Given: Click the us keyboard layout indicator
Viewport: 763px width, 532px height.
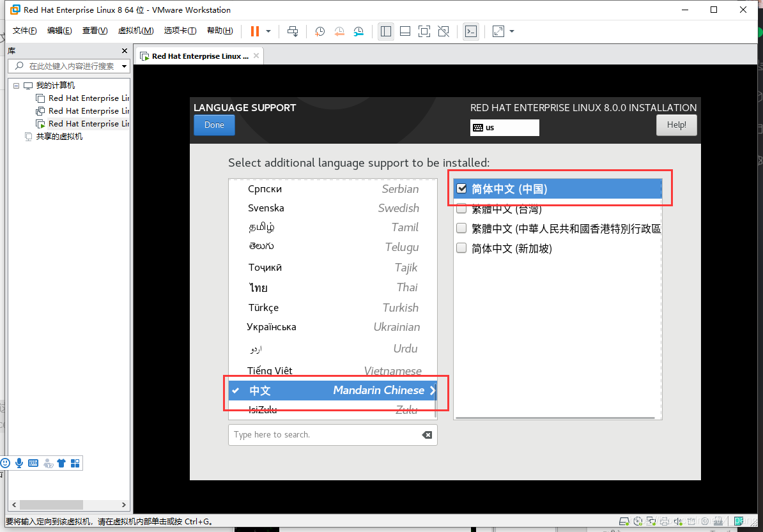Looking at the screenshot, I should 505,127.
